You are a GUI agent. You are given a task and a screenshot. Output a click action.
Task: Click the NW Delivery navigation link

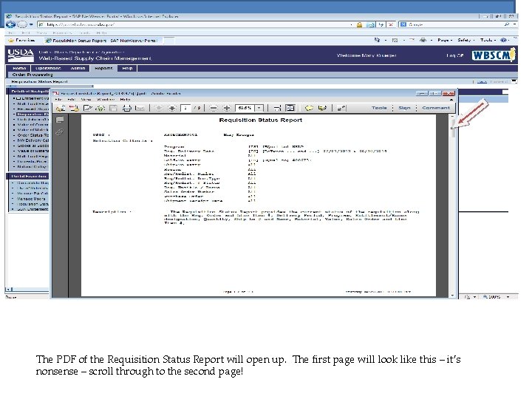click(x=33, y=140)
